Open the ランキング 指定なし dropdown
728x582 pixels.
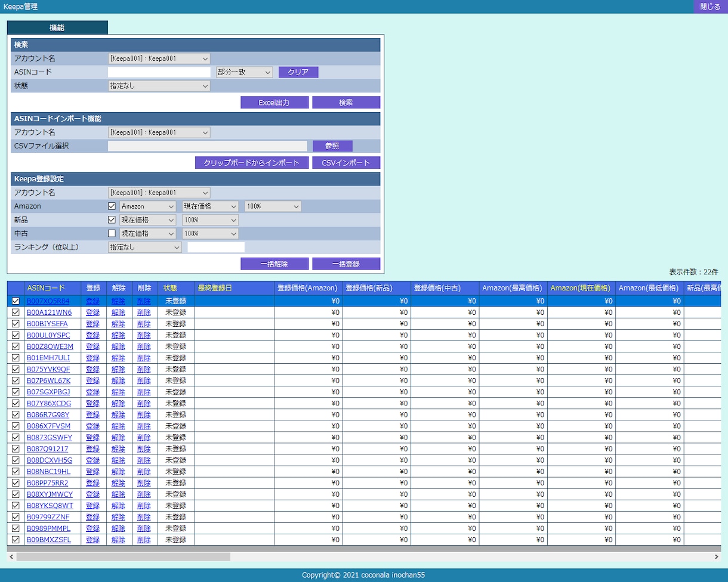(x=145, y=247)
